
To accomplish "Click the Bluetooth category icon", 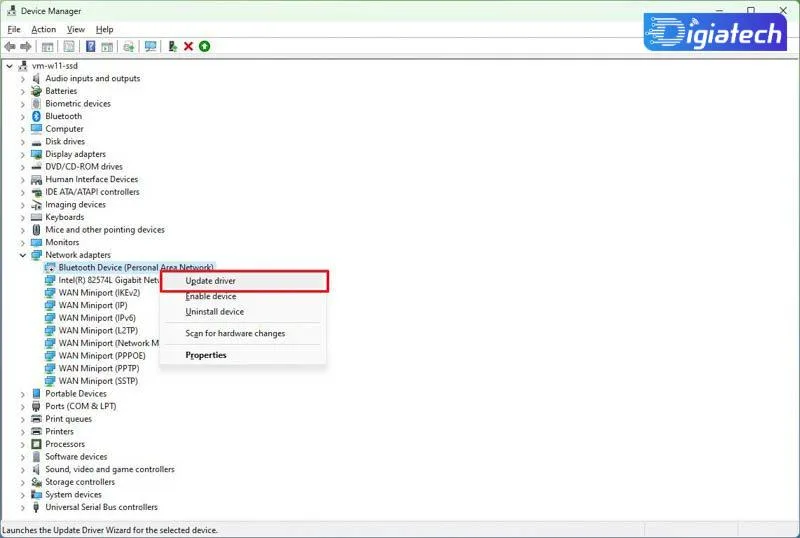I will [x=36, y=116].
